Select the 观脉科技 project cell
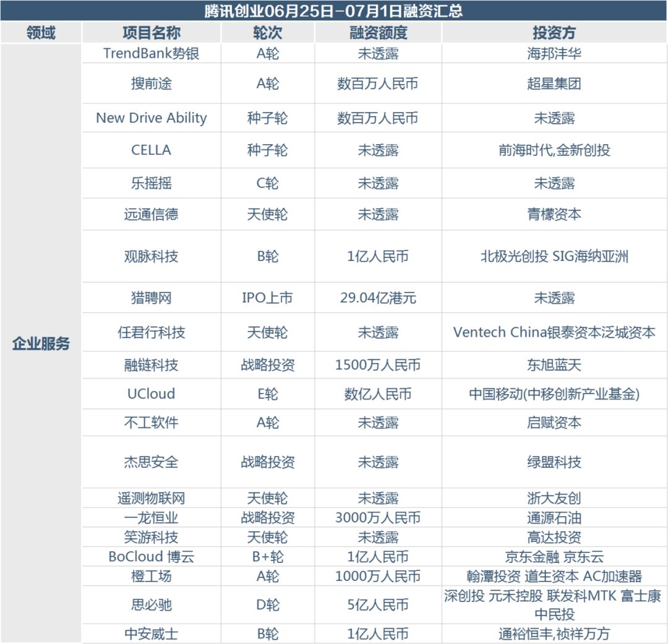The height and width of the screenshot is (644, 668). pyautogui.click(x=152, y=257)
